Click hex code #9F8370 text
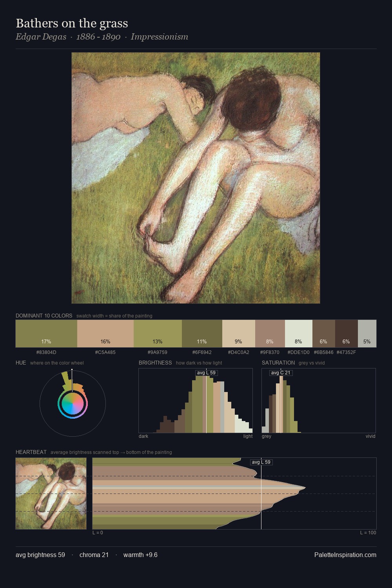392x588 pixels. pos(270,352)
